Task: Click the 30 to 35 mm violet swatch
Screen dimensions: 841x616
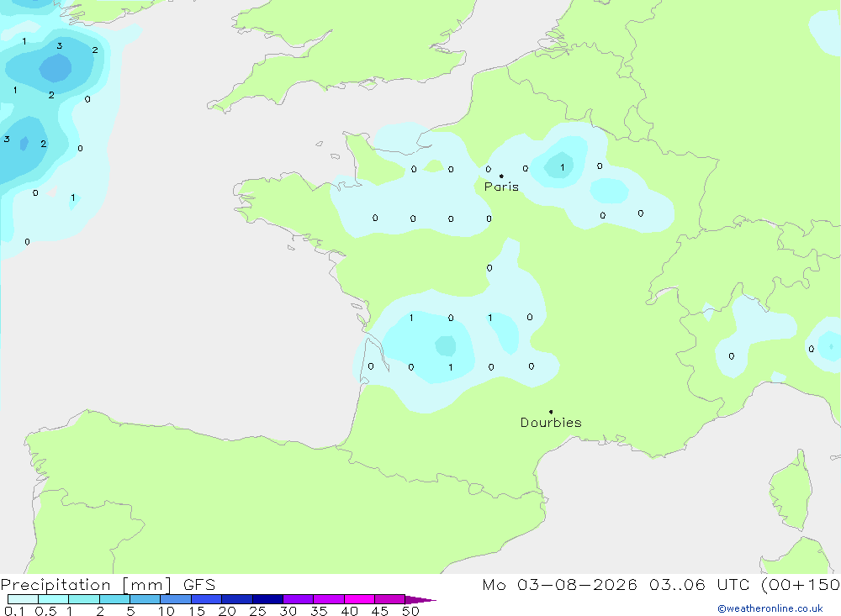Action: pos(298,599)
